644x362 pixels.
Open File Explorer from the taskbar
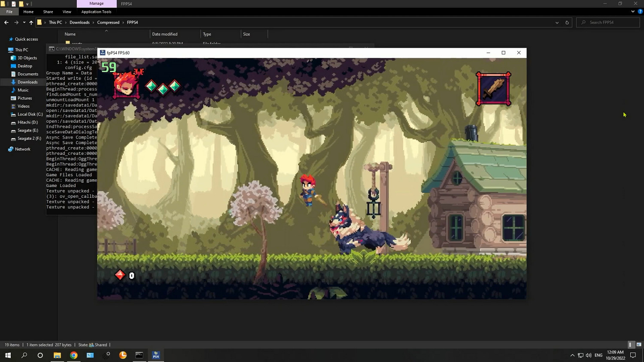[x=57, y=355]
